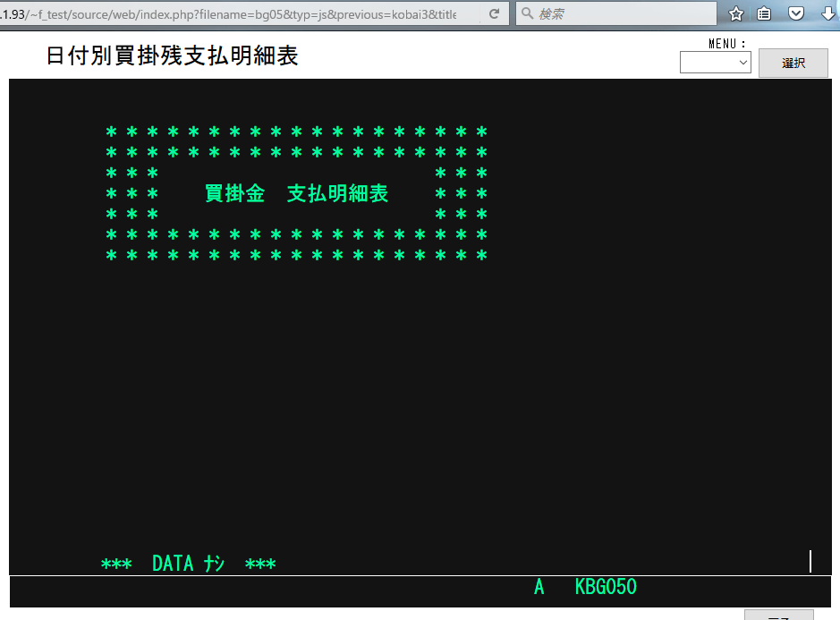Click the *** DATA ナシ *** message

tap(189, 565)
